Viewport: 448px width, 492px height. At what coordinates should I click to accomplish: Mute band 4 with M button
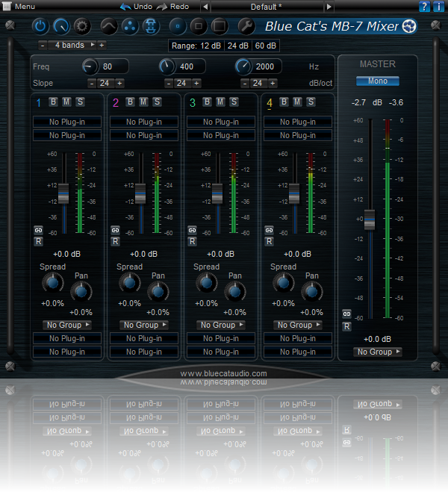(x=297, y=102)
